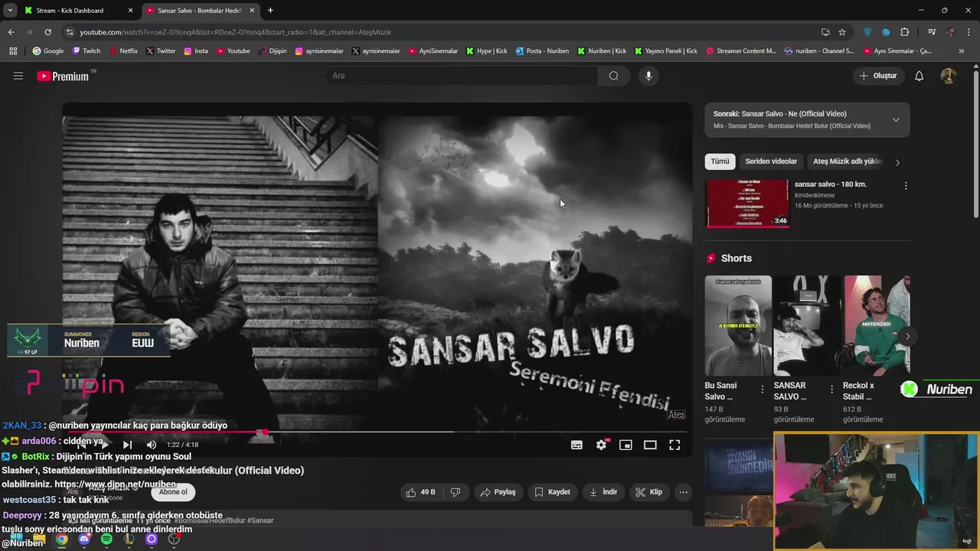This screenshot has height=551, width=980.
Task: Show more Shorts with next arrow
Action: tap(907, 336)
